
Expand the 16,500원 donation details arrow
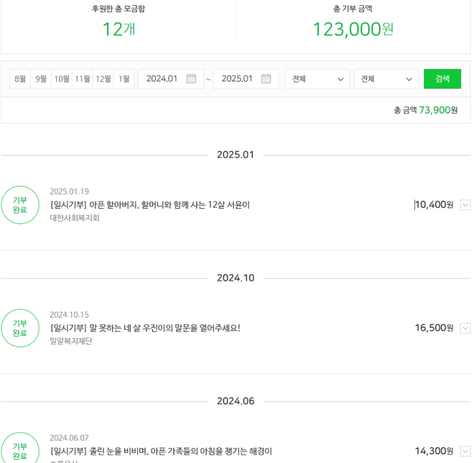(466, 328)
